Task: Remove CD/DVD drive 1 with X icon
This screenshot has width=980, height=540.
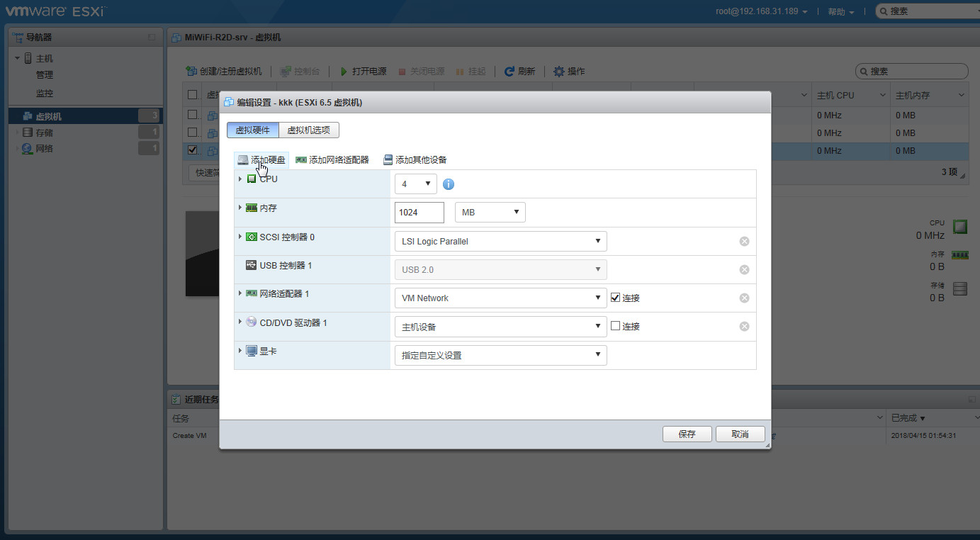Action: [744, 327]
